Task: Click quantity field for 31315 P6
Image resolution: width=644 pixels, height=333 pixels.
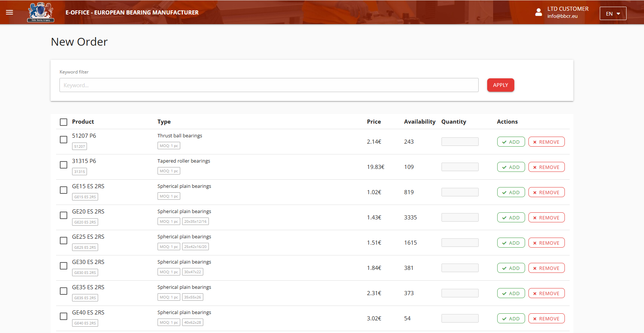Action: pyautogui.click(x=460, y=167)
